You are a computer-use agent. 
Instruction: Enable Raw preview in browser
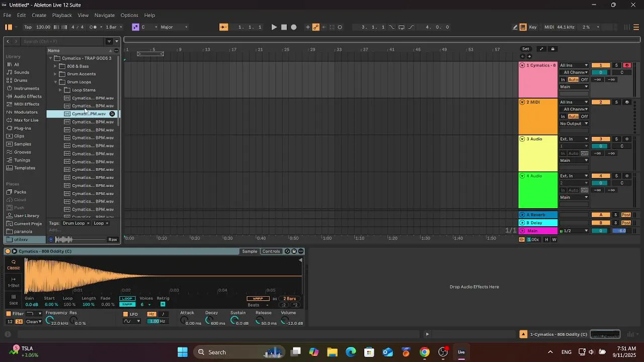click(x=113, y=240)
